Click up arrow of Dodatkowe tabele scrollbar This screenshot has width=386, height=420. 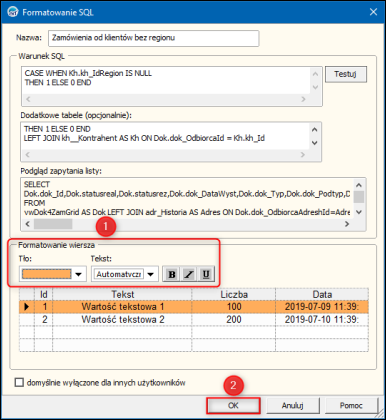pos(314,129)
